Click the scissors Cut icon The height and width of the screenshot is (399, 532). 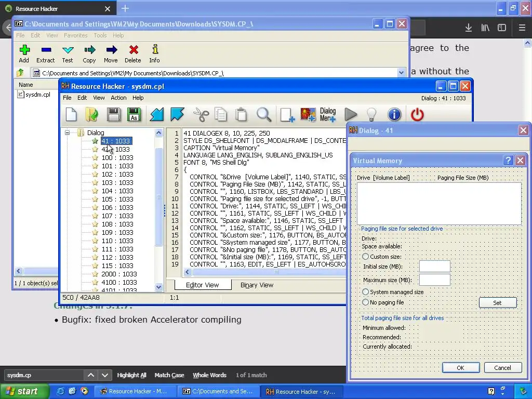(x=201, y=115)
